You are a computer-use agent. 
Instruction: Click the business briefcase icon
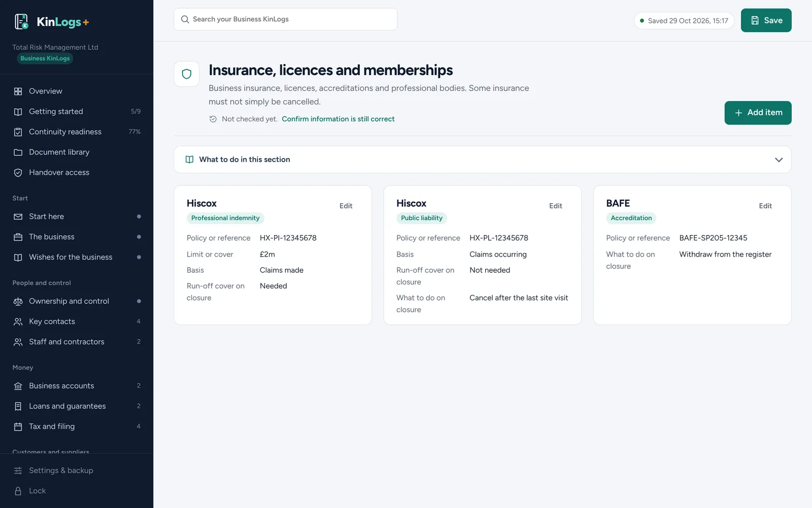tap(18, 237)
